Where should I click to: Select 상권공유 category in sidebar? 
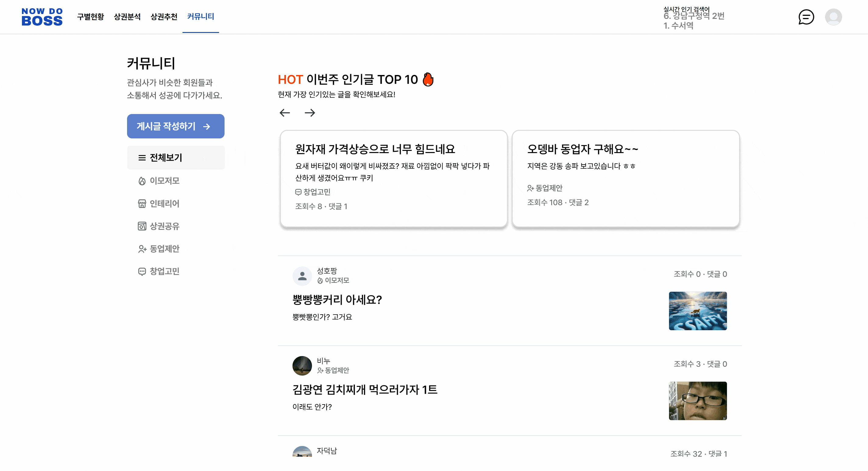164,226
